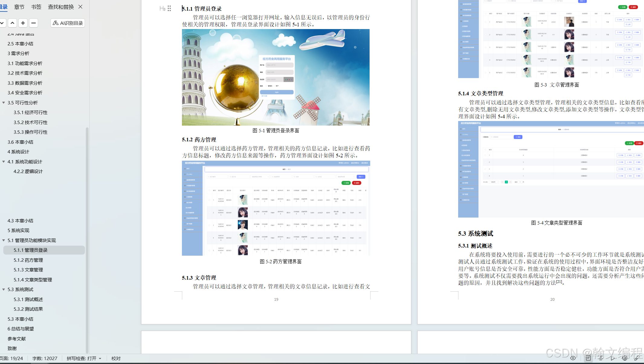Switch to outline view in status bar

pos(600,358)
